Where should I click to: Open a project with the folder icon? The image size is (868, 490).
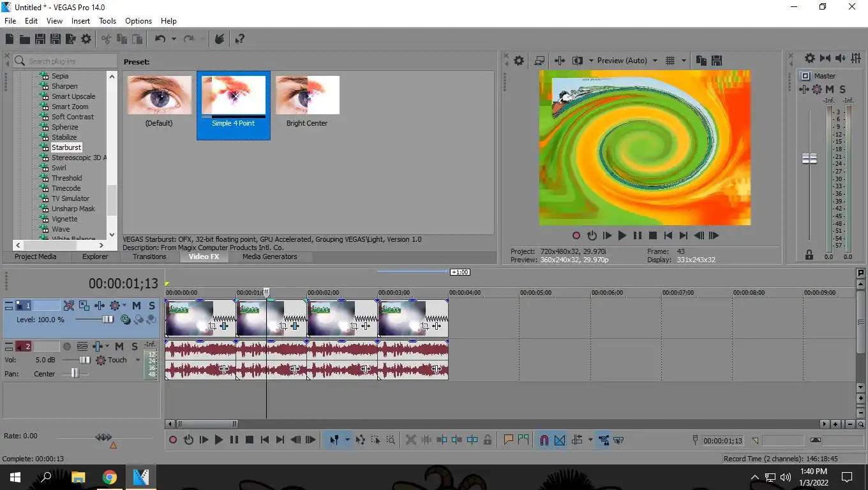point(25,40)
